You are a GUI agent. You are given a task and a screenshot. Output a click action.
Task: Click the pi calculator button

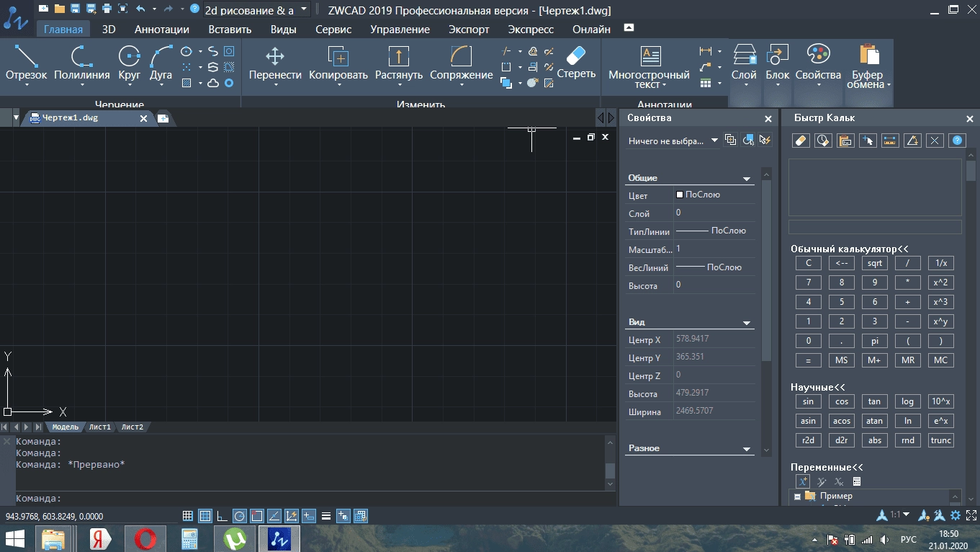pyautogui.click(x=875, y=341)
